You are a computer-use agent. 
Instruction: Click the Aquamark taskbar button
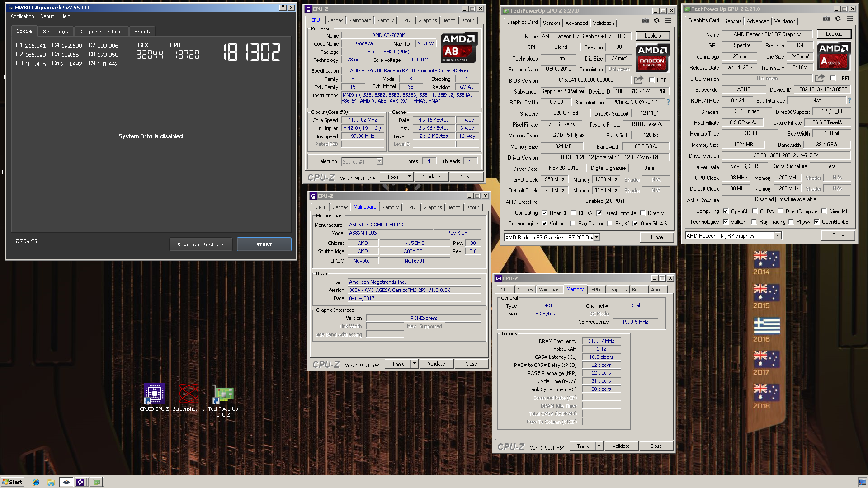tap(66, 482)
